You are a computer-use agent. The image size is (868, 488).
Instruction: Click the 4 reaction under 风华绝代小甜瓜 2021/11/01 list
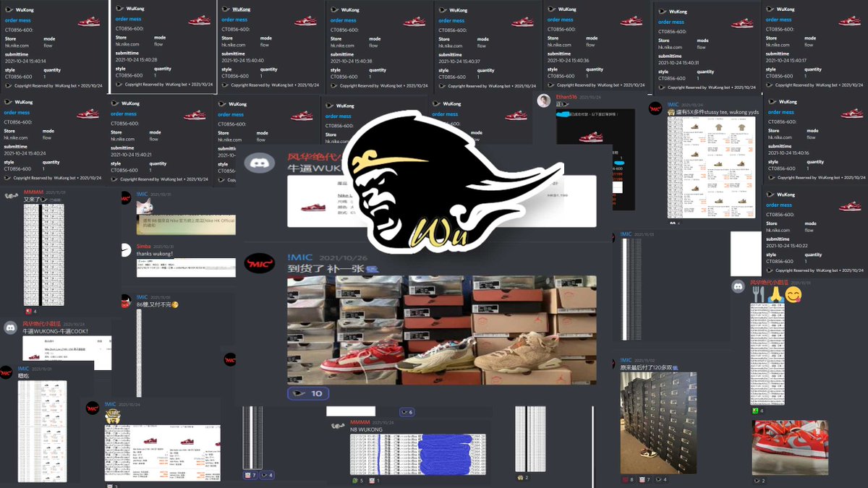758,411
